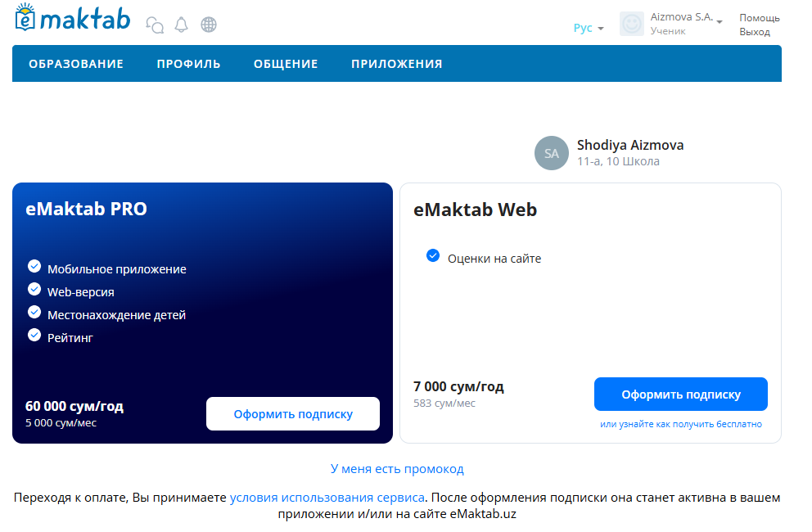
Task: Click the '5 000 сум/мес' price
Action: (61, 423)
